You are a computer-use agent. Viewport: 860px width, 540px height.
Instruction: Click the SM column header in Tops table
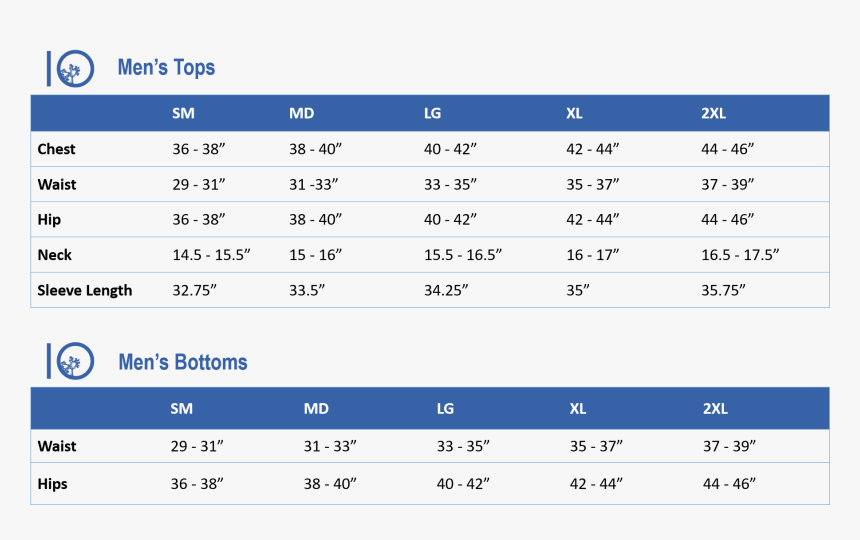(x=183, y=113)
